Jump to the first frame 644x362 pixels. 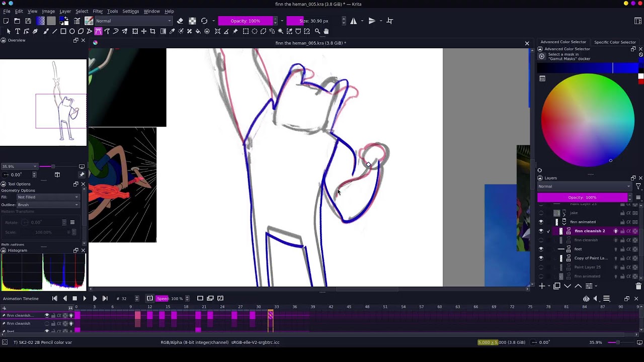point(54,299)
